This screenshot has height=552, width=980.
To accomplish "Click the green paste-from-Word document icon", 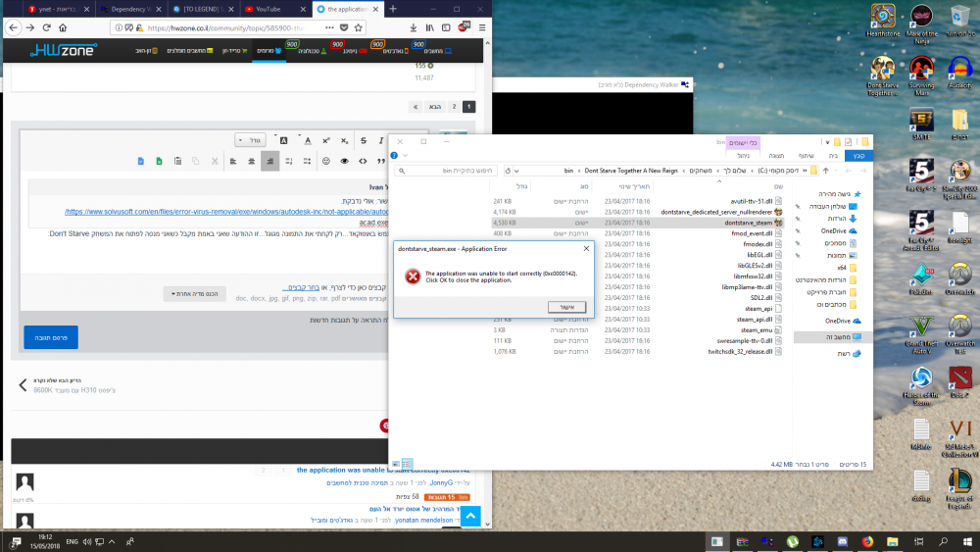I will [x=160, y=162].
